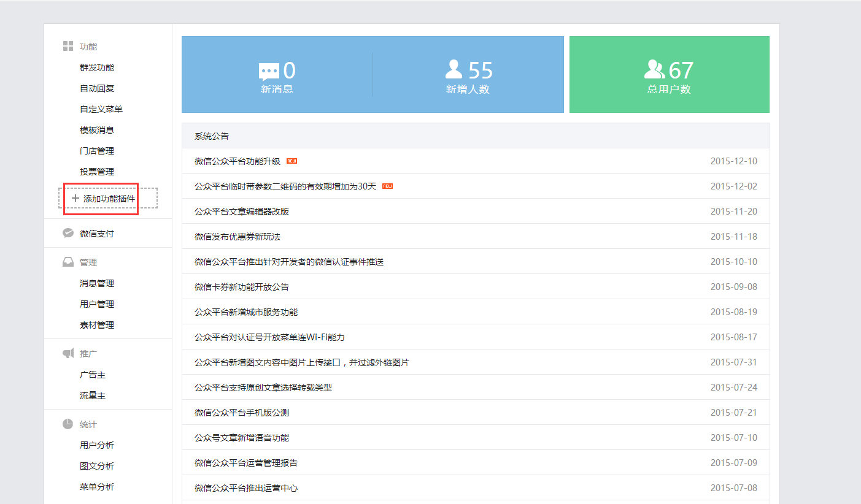
Task: Click date 2015-07-24
Action: tap(734, 388)
